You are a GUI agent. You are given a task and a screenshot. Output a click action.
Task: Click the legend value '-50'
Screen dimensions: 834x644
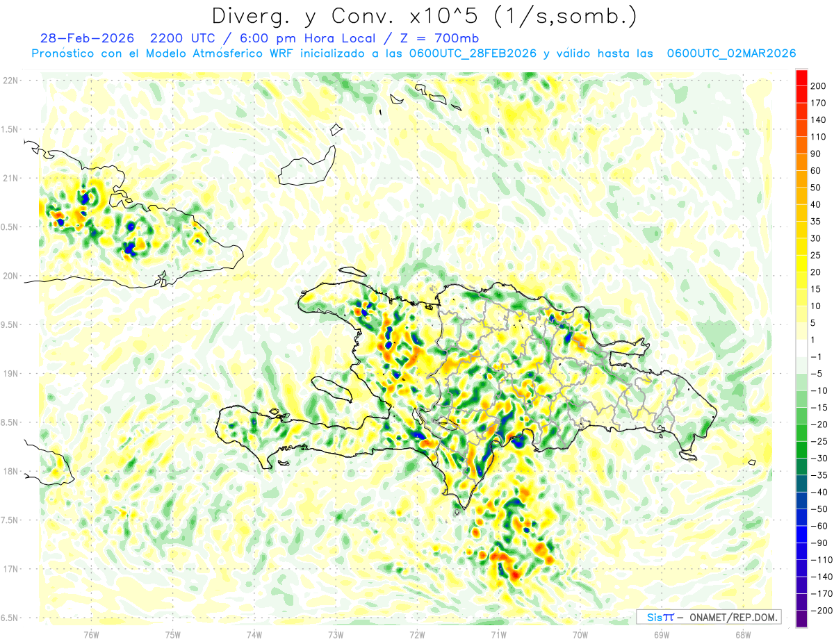point(819,509)
